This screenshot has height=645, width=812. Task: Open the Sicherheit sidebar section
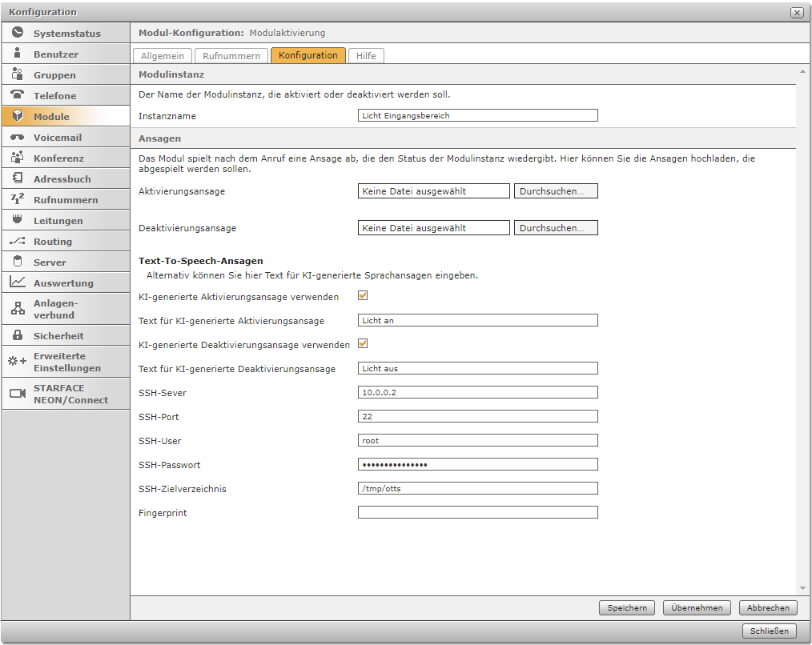pyautogui.click(x=65, y=335)
